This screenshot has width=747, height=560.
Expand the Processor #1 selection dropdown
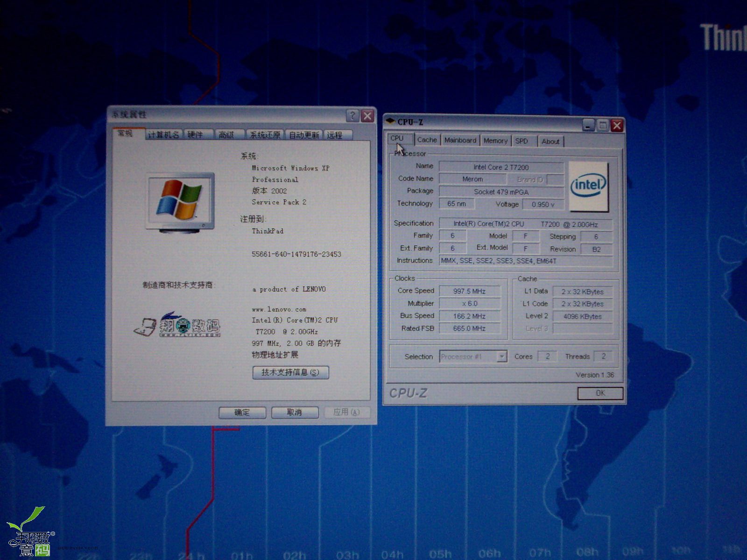point(502,357)
